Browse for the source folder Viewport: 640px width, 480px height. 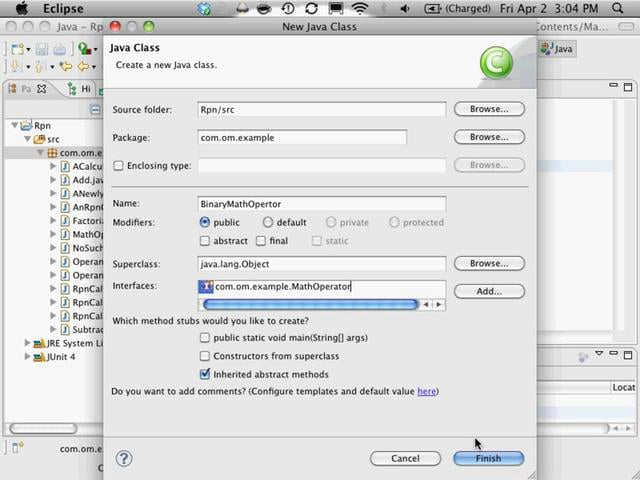click(489, 109)
